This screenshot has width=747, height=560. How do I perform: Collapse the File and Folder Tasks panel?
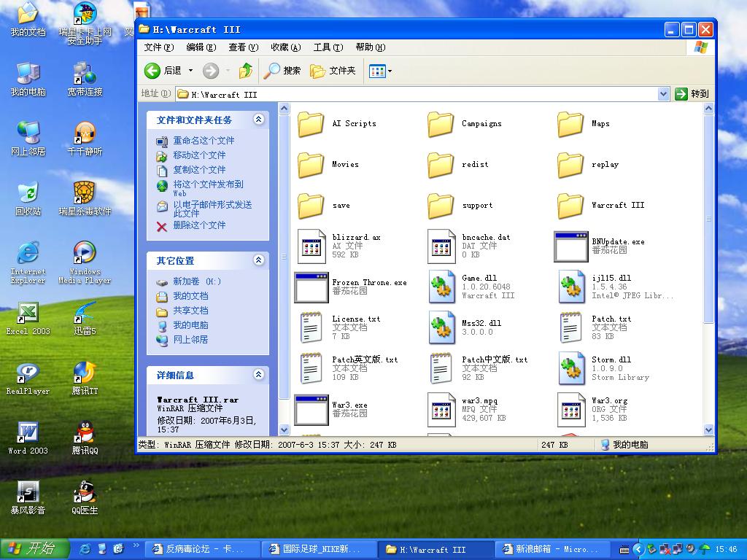(x=259, y=120)
